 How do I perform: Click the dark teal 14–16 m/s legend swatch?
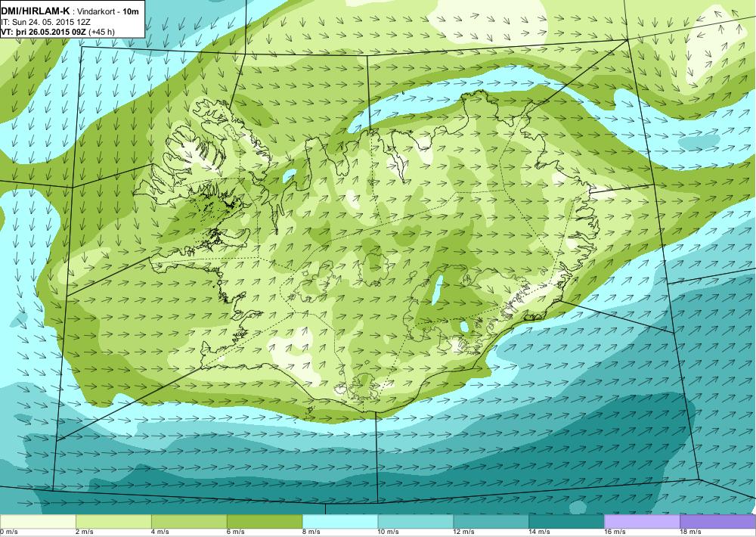pyautogui.click(x=566, y=522)
